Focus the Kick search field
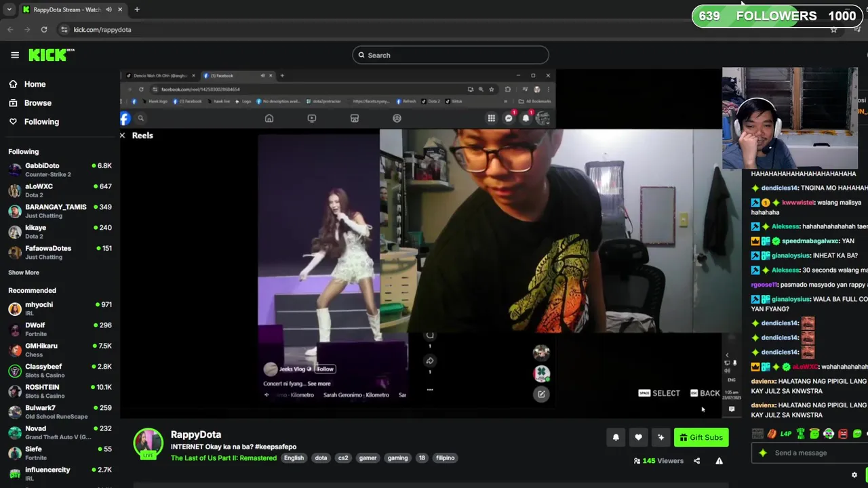Image resolution: width=868 pixels, height=488 pixels. 450,55
